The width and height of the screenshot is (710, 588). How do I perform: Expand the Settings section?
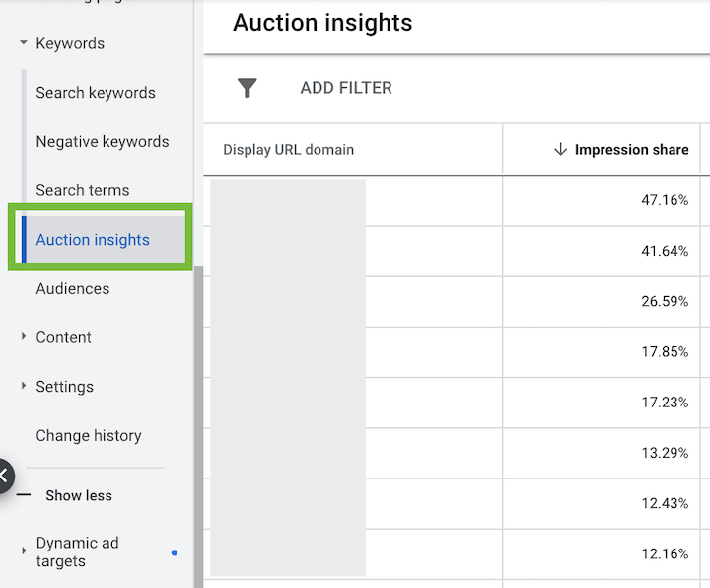(23, 387)
